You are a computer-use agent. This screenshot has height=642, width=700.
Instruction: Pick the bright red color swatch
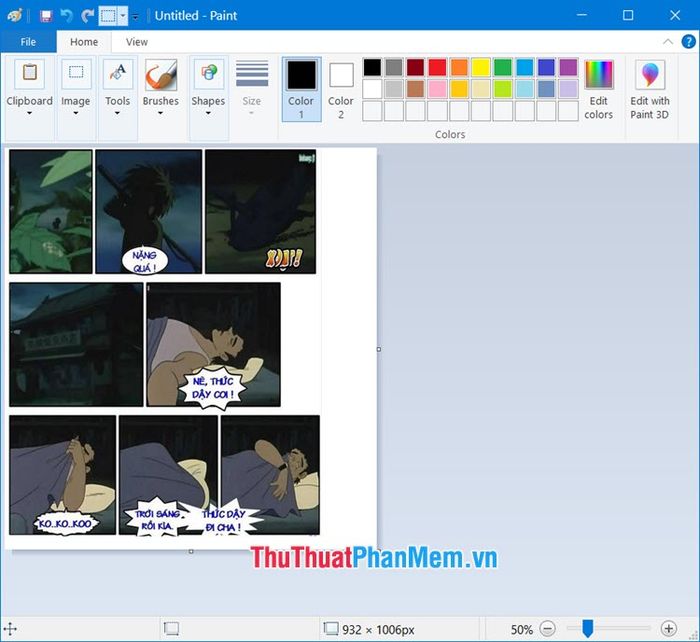tap(438, 67)
